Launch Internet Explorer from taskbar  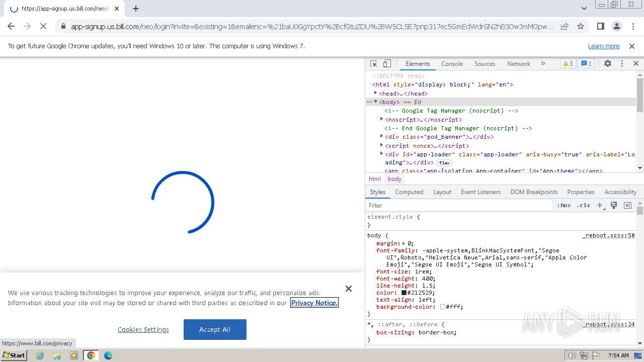pyautogui.click(x=40, y=355)
